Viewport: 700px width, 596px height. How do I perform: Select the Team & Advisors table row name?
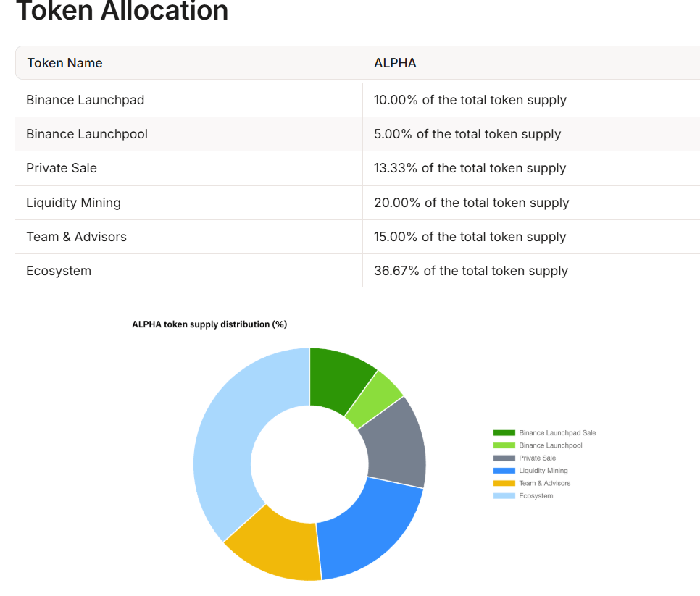[x=76, y=237]
